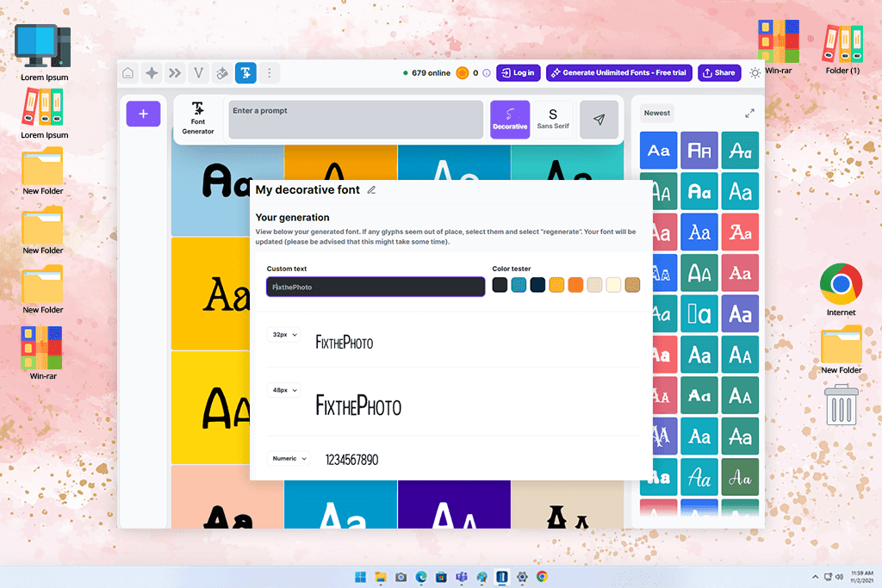The width and height of the screenshot is (882, 588).
Task: Click the Custom text input field
Action: (x=376, y=287)
